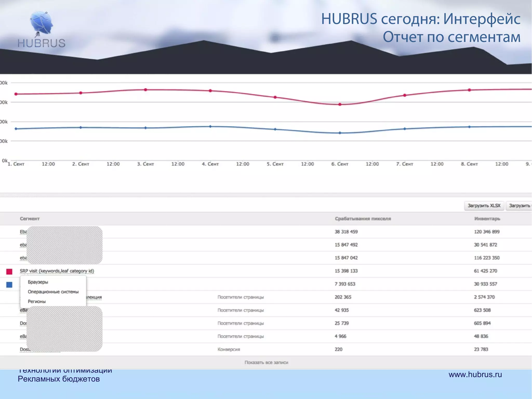532x399 pixels.
Task: Click the inventory value 23 783
Action: point(481,349)
